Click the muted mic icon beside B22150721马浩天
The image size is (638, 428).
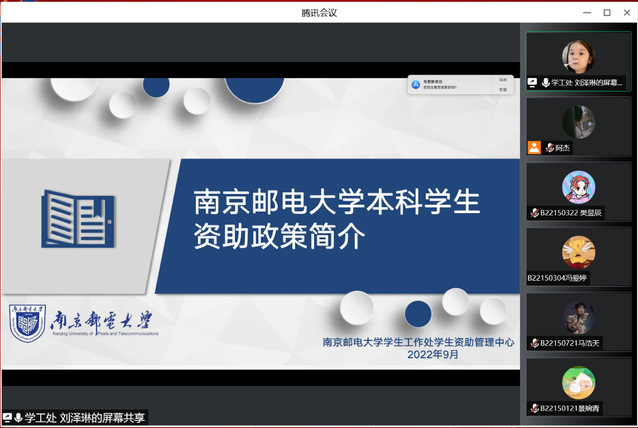click(x=534, y=343)
